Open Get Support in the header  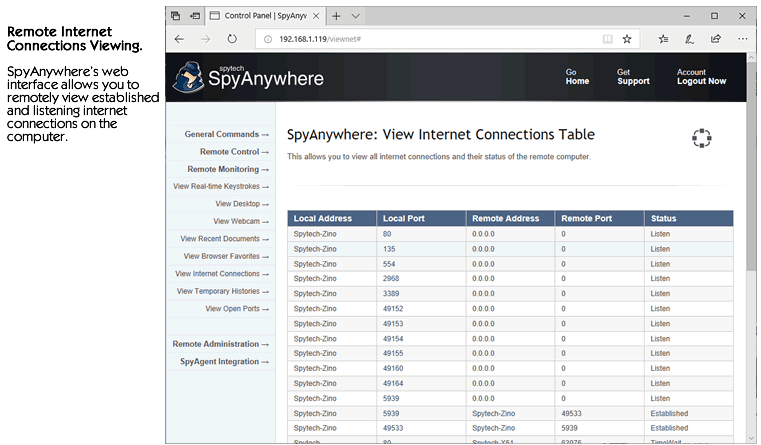coord(633,77)
